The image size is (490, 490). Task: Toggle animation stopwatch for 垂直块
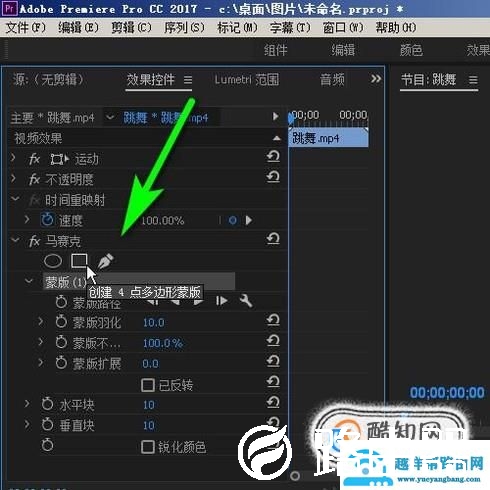[x=47, y=425]
